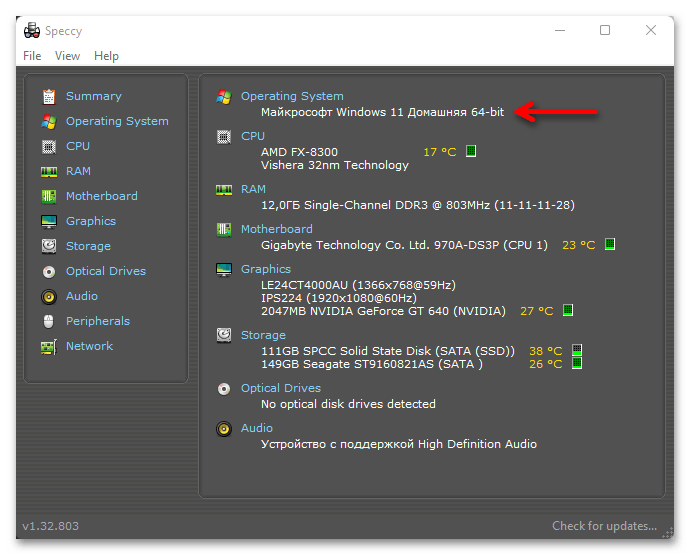Click the CPU chip icon in summary panel
This screenshot has width=690, height=555.
coord(224,137)
